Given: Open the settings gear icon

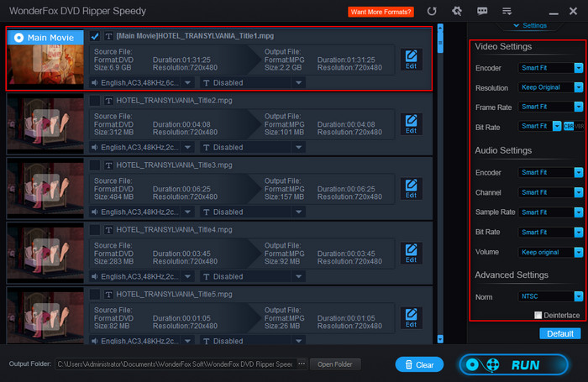Looking at the screenshot, I should pyautogui.click(x=457, y=11).
